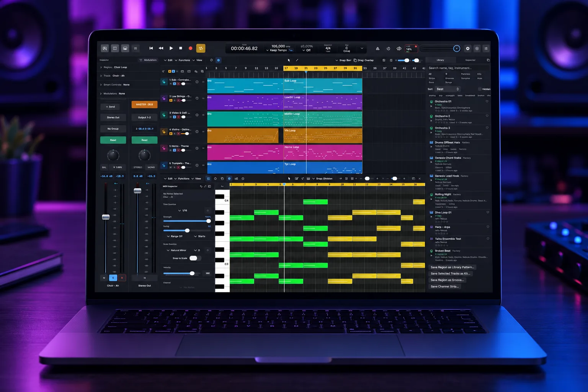Click the + Send button
Screen dimensions: 588x392
coord(110,107)
